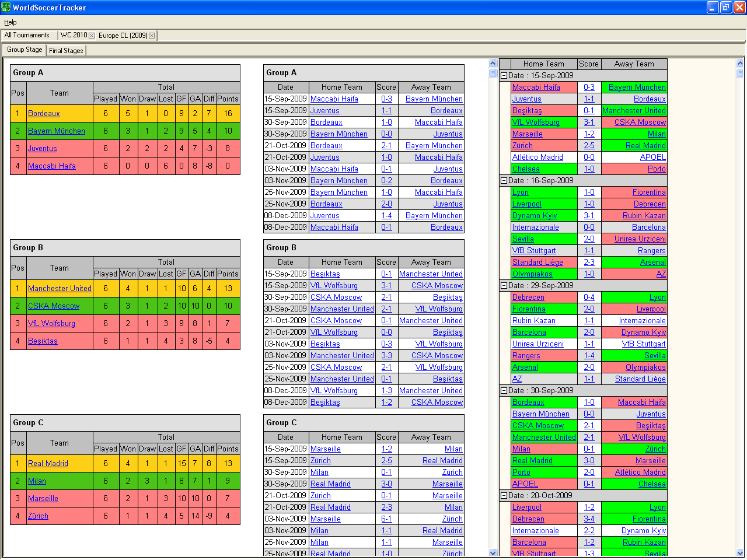The height and width of the screenshot is (560, 747).
Task: Close the WC 2010 tournament tab
Action: 92,36
